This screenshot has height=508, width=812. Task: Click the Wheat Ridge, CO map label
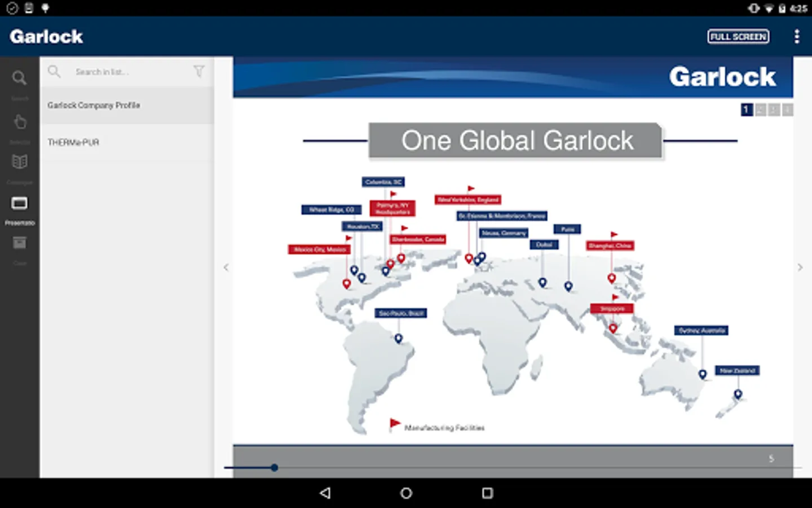tap(332, 209)
